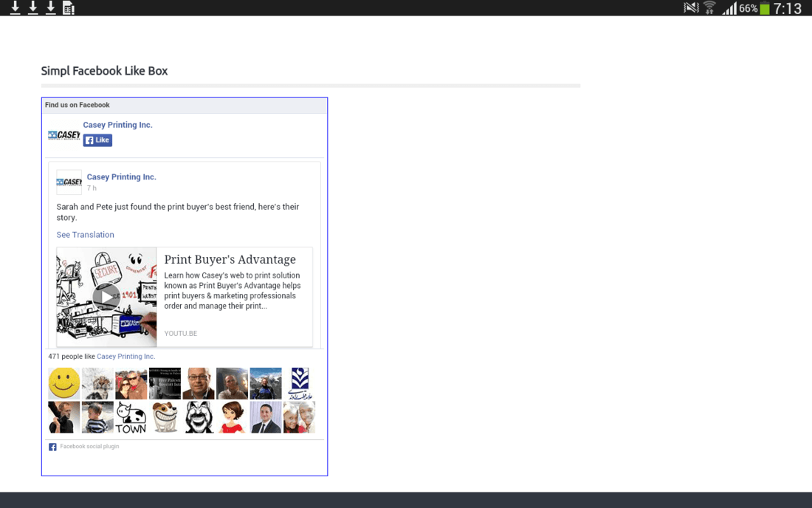Play the Print Buyer's Advantage video
Screen dimensions: 812x508
[x=106, y=297]
